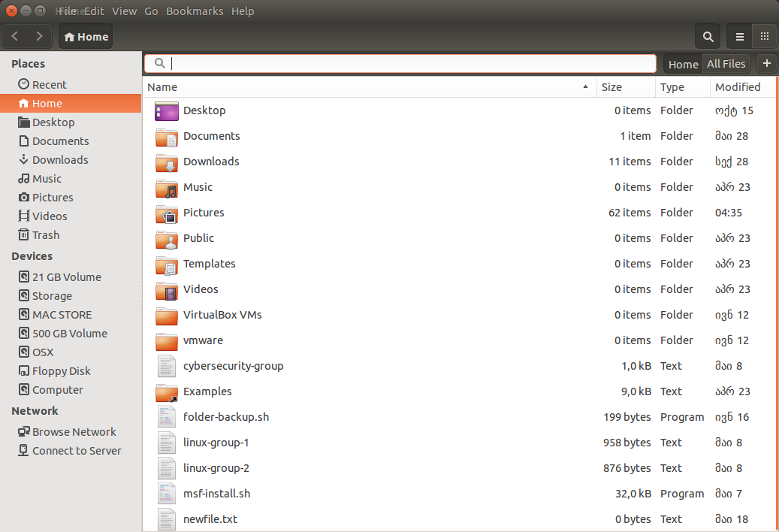Limit search to Home location

683,64
